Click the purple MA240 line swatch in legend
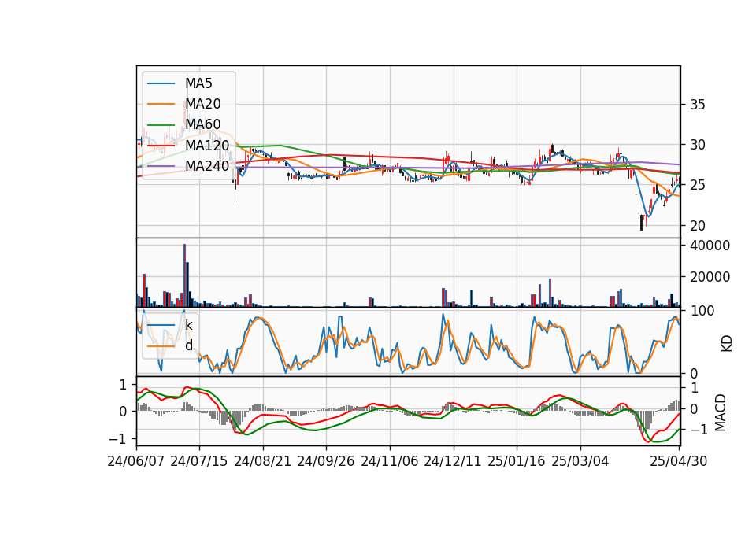The image size is (756, 543). (x=161, y=166)
